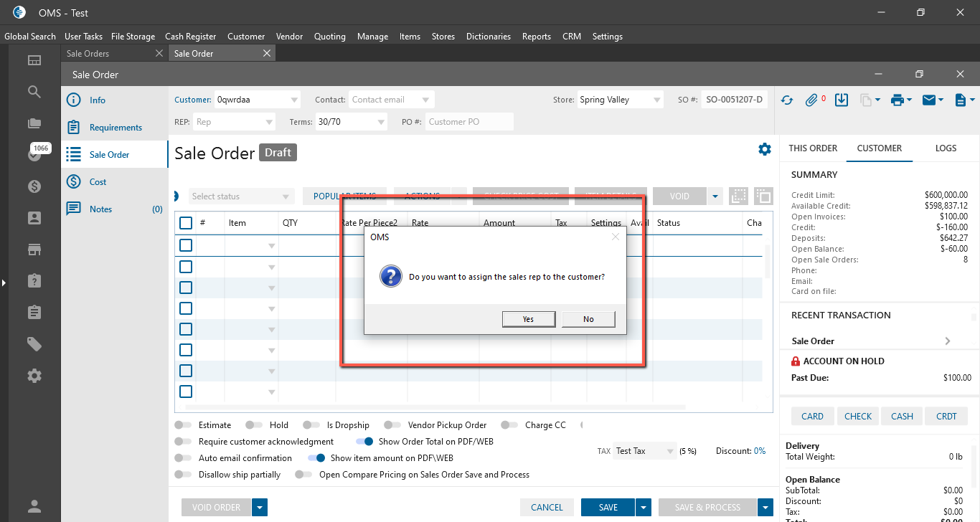Open the document icon menu in order toolbar
Screen dimensions: 980x522
click(x=964, y=100)
